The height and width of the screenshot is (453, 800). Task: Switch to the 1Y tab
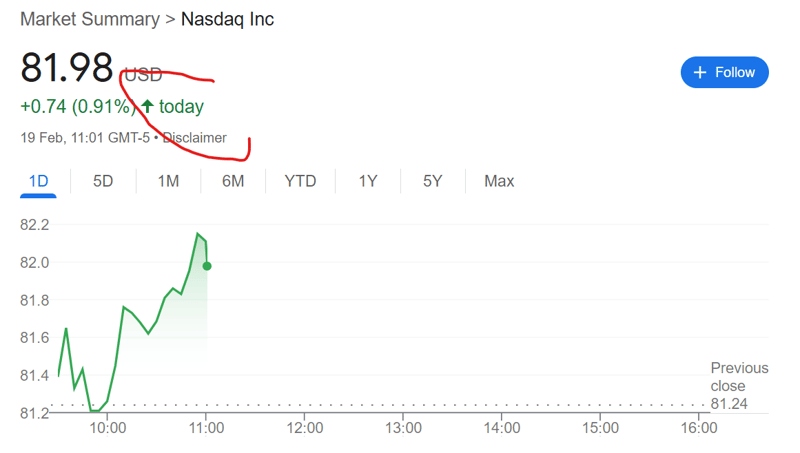point(368,181)
